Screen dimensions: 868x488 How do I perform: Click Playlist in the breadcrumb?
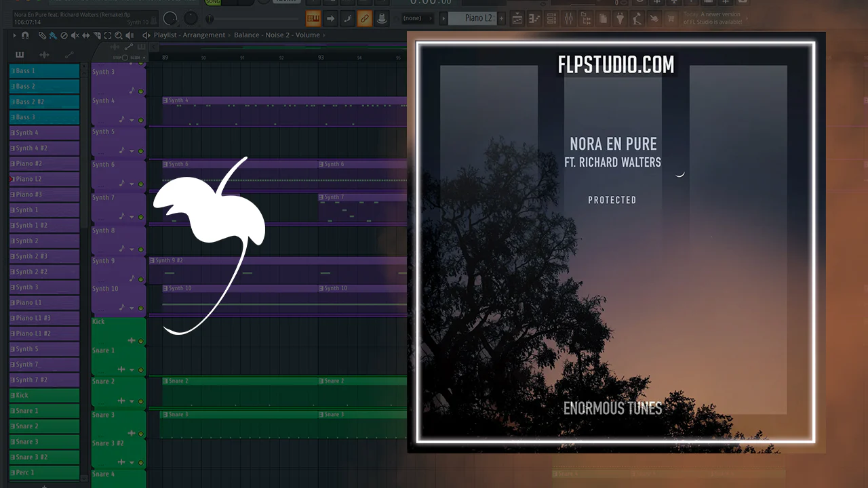[167, 35]
